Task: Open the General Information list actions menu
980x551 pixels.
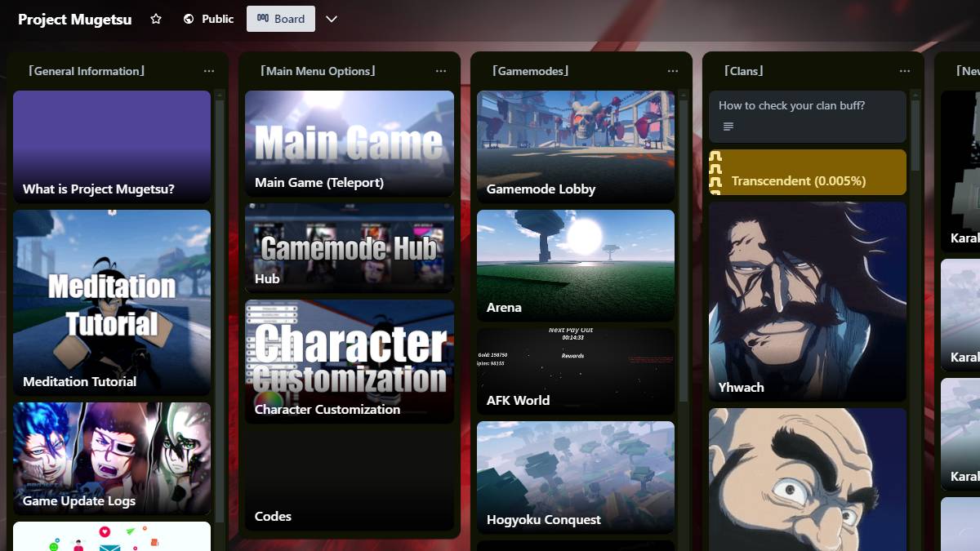Action: coord(209,71)
